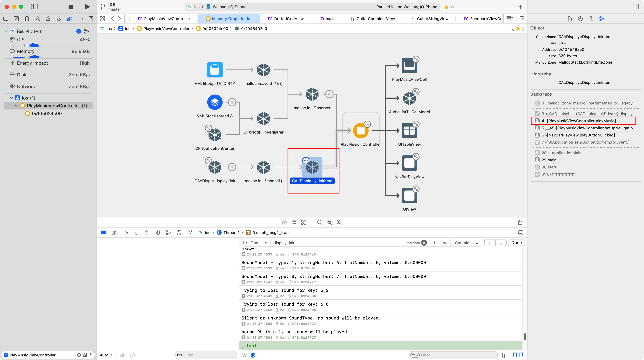644x360 pixels.
Task: Switch to GuitarStringView tab
Action: coord(430,18)
